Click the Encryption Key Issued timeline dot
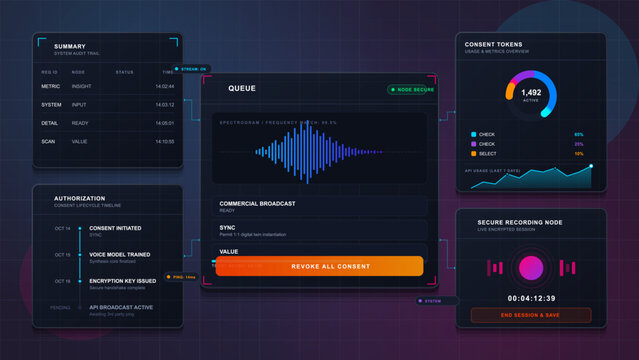The height and width of the screenshot is (360, 639). [80, 281]
